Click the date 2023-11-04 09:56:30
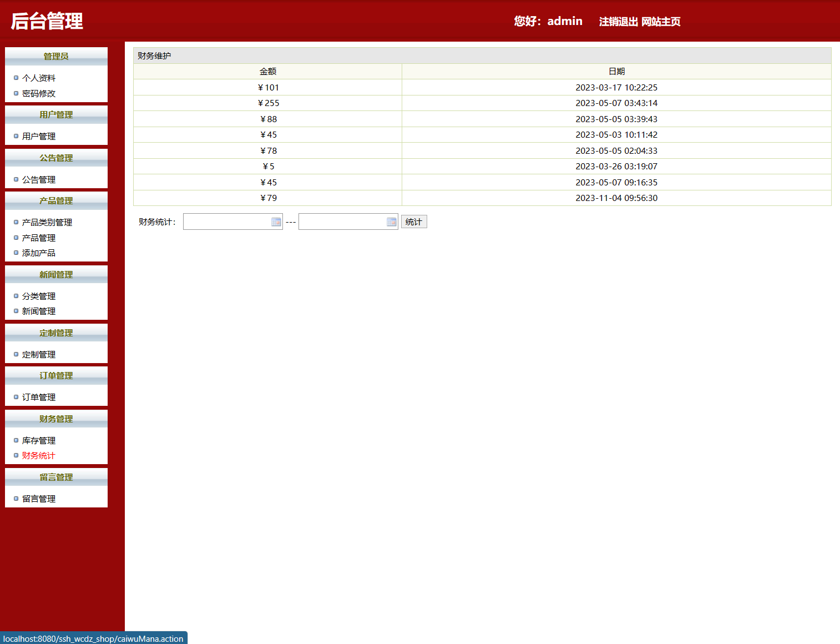The height and width of the screenshot is (644, 840). pyautogui.click(x=616, y=198)
